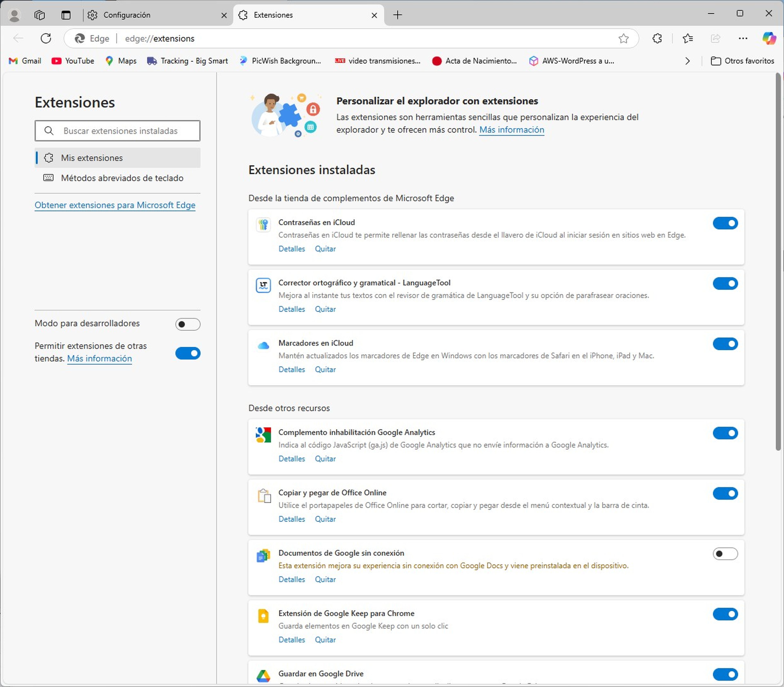
Task: Open Más información link in header description
Action: coord(511,130)
